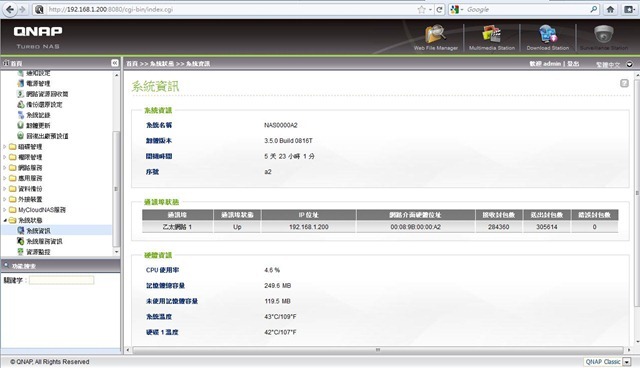
Task: Open Surveillance Station
Action: pos(604,38)
